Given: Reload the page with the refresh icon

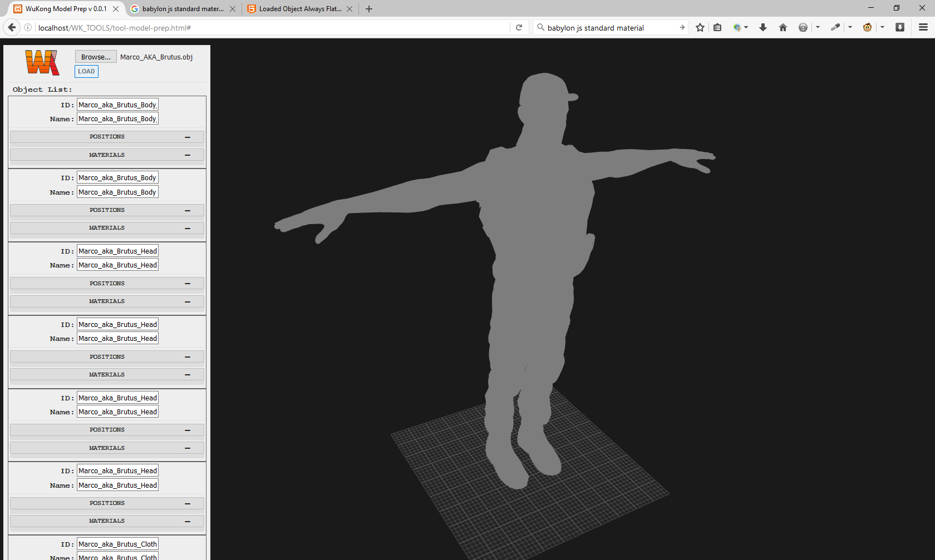Looking at the screenshot, I should point(519,27).
